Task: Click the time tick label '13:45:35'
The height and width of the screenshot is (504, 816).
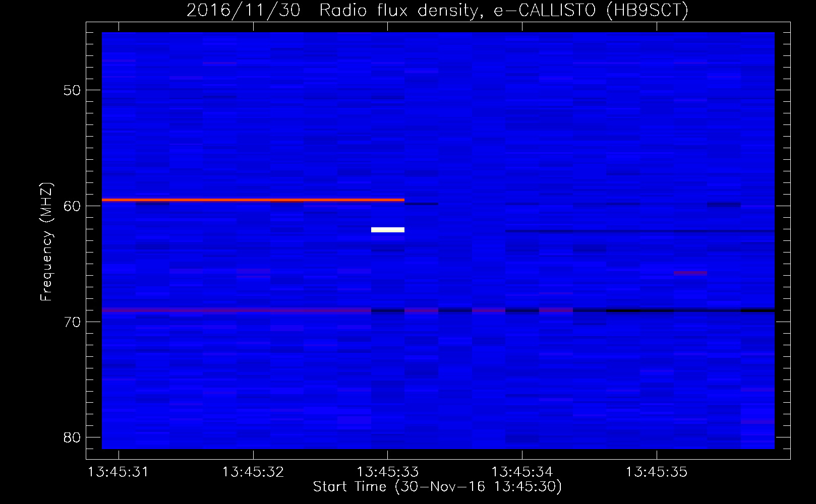Action: (x=657, y=472)
